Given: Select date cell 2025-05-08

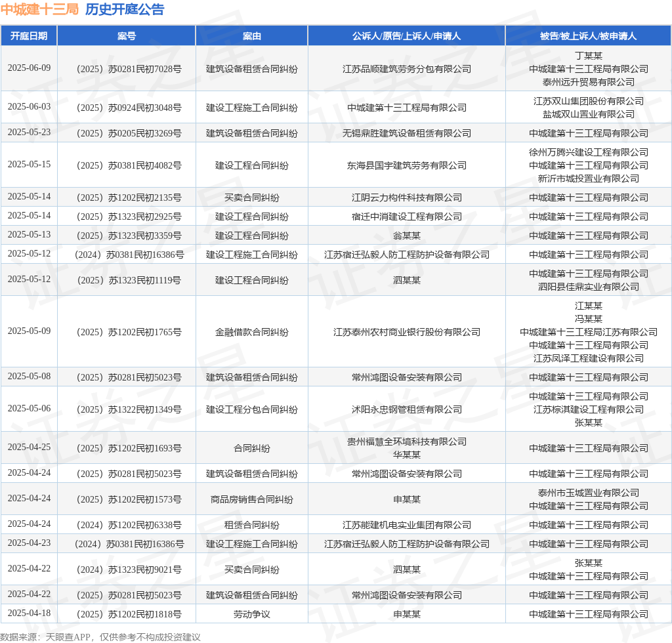Looking at the screenshot, I should click(x=29, y=377).
